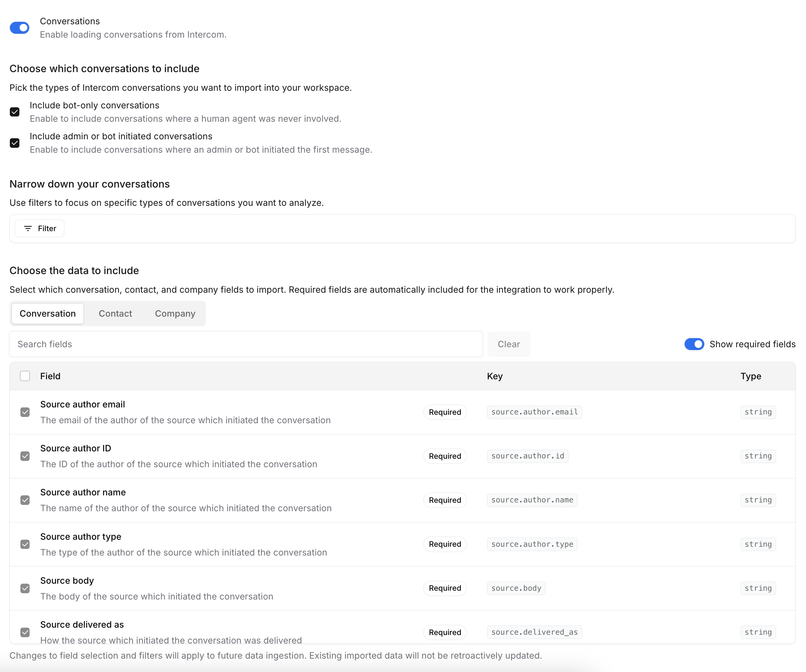Click source.body key value
Screen dimensions: 806x672
pos(516,588)
